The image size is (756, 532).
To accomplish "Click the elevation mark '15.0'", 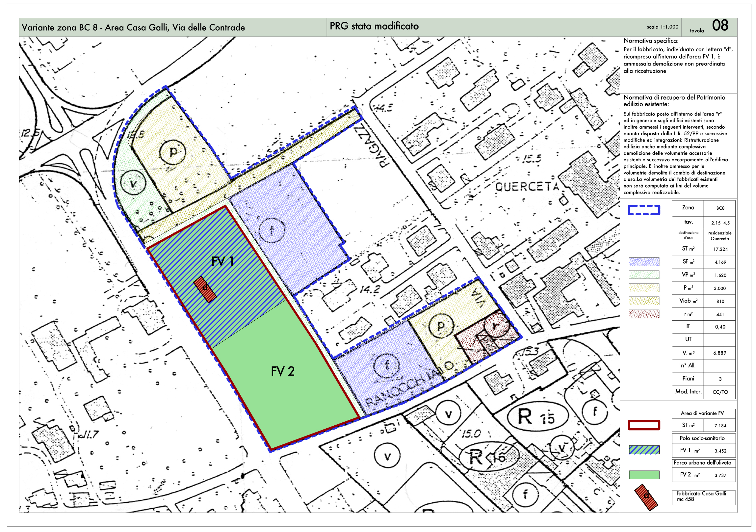I will (x=471, y=434).
